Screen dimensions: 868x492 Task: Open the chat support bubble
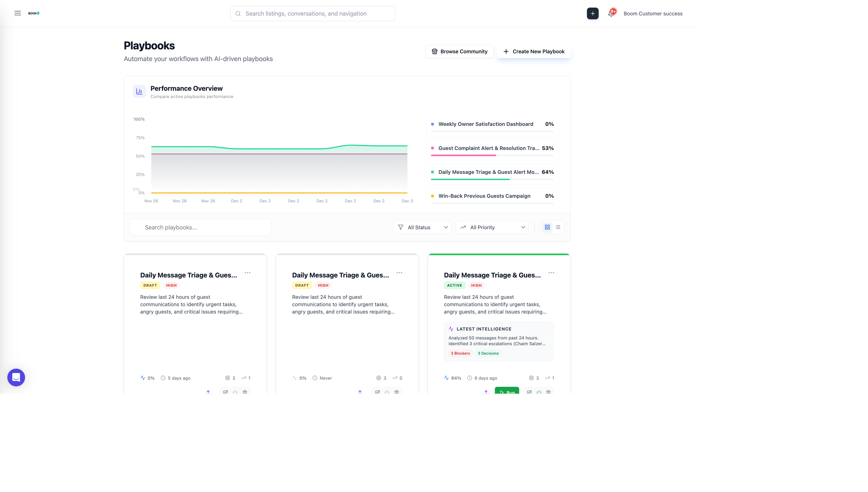click(16, 377)
